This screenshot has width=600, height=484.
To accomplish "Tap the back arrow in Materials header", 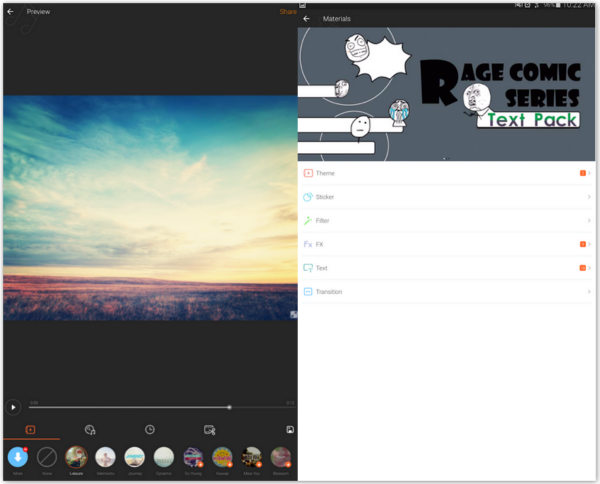I will pyautogui.click(x=306, y=19).
